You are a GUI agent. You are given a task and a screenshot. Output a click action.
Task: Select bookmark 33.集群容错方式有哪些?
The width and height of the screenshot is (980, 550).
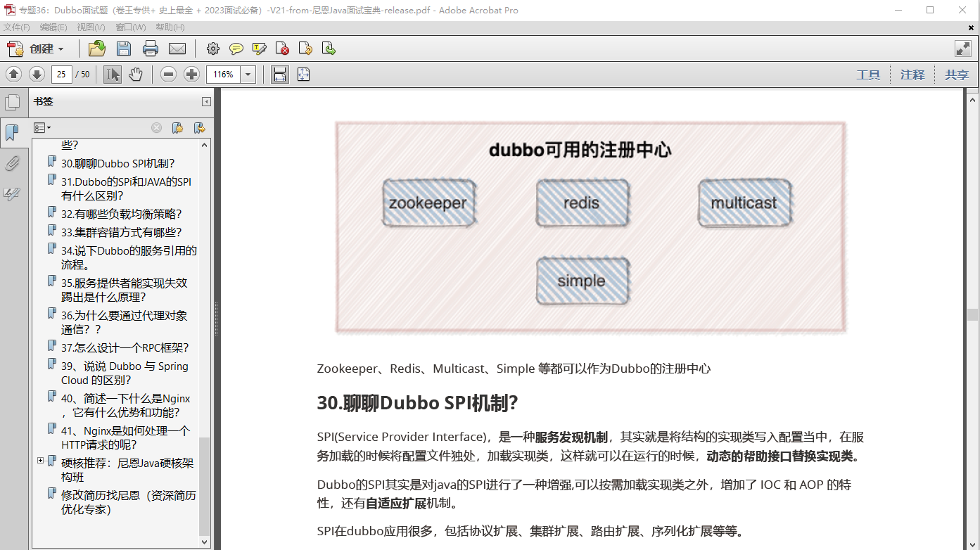(121, 232)
